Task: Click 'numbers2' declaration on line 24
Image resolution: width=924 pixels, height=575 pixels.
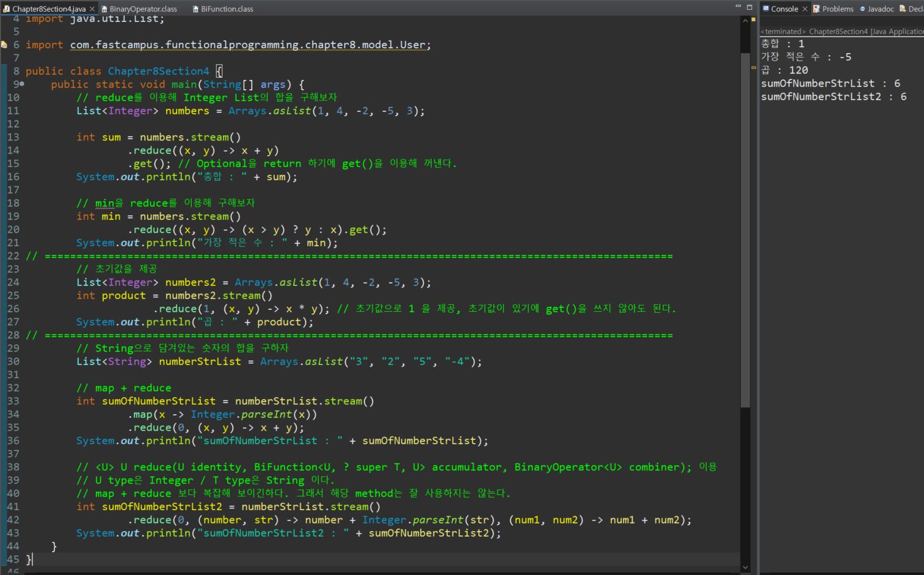Action: click(x=190, y=282)
